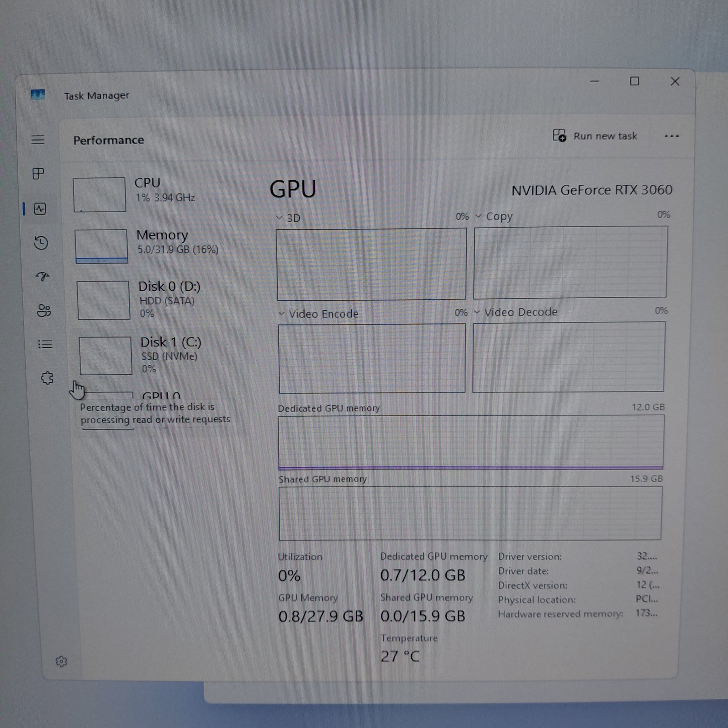
Task: Open the App history page icon
Action: pos(40,243)
